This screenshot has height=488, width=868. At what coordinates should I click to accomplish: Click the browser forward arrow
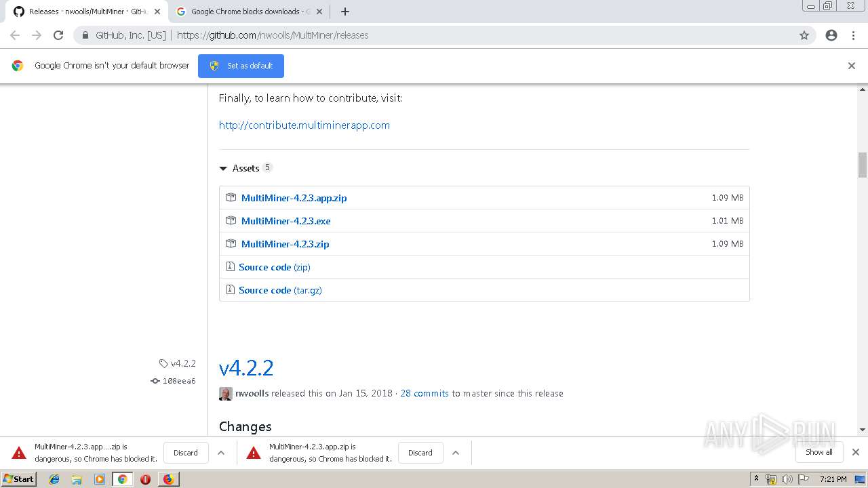(37, 35)
